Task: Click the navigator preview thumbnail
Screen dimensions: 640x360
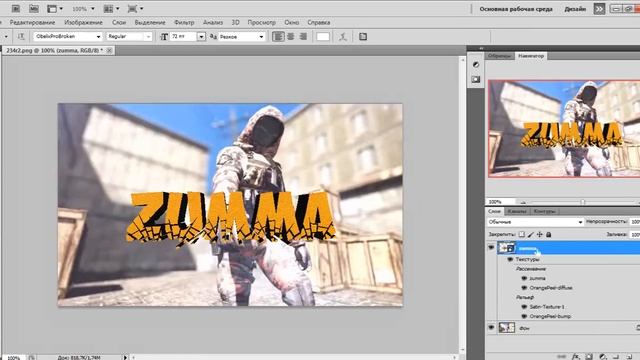Action: pyautogui.click(x=564, y=129)
